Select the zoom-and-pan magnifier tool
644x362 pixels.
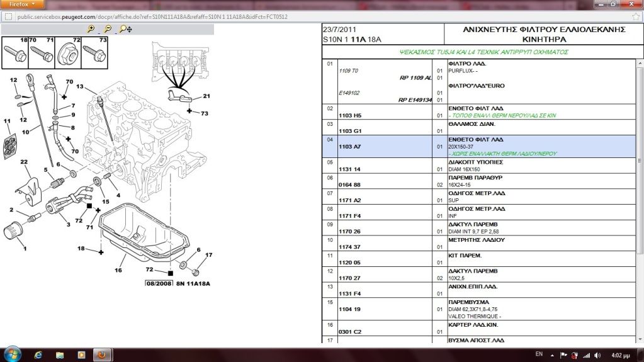(126, 29)
